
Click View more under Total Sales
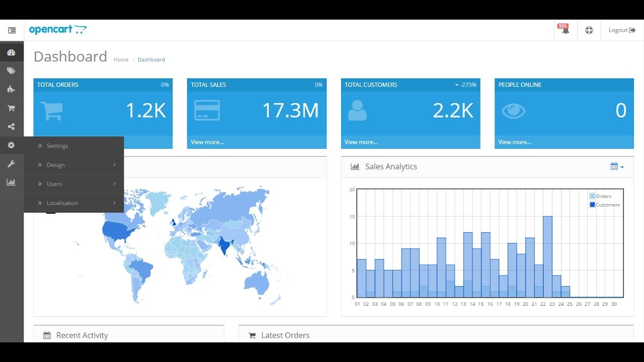click(x=207, y=142)
